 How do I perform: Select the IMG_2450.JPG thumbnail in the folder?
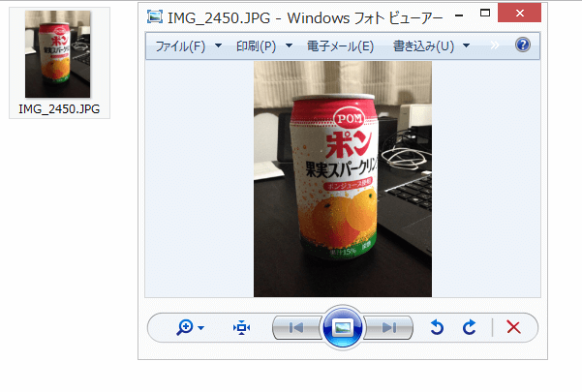click(x=57, y=54)
